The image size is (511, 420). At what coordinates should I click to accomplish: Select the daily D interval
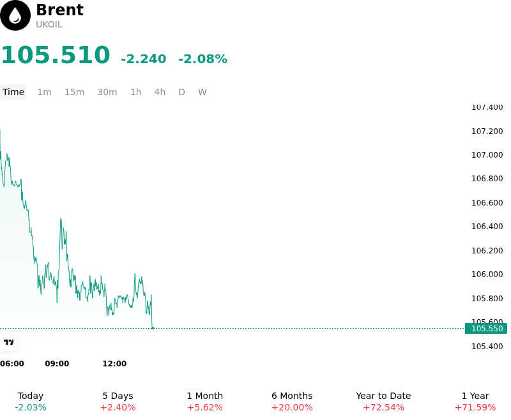(x=181, y=92)
